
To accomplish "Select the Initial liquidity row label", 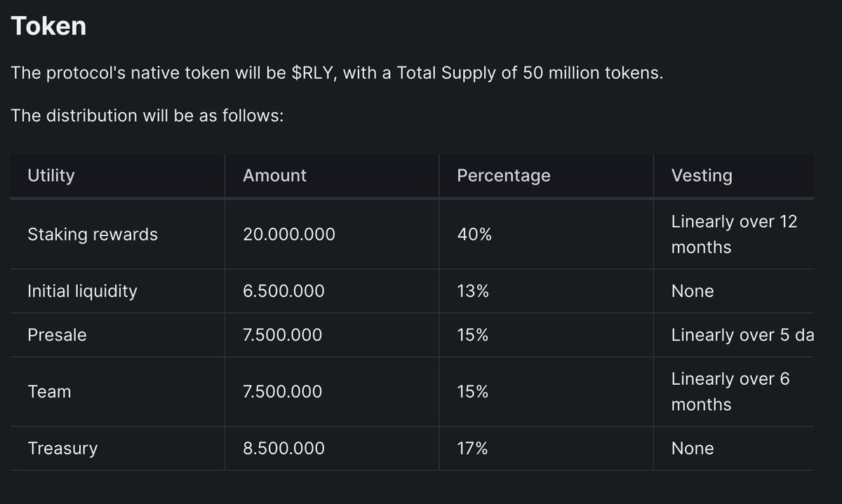I will click(x=82, y=291).
